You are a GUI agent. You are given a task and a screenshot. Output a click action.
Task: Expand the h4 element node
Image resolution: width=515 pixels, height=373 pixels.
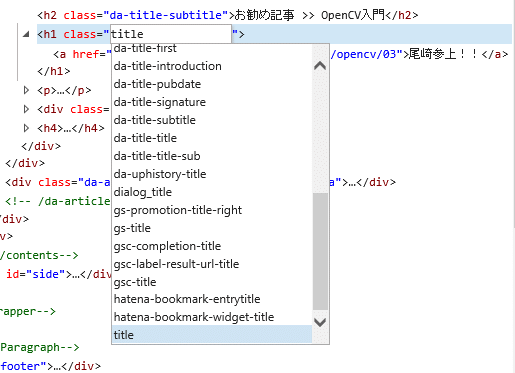click(x=26, y=128)
